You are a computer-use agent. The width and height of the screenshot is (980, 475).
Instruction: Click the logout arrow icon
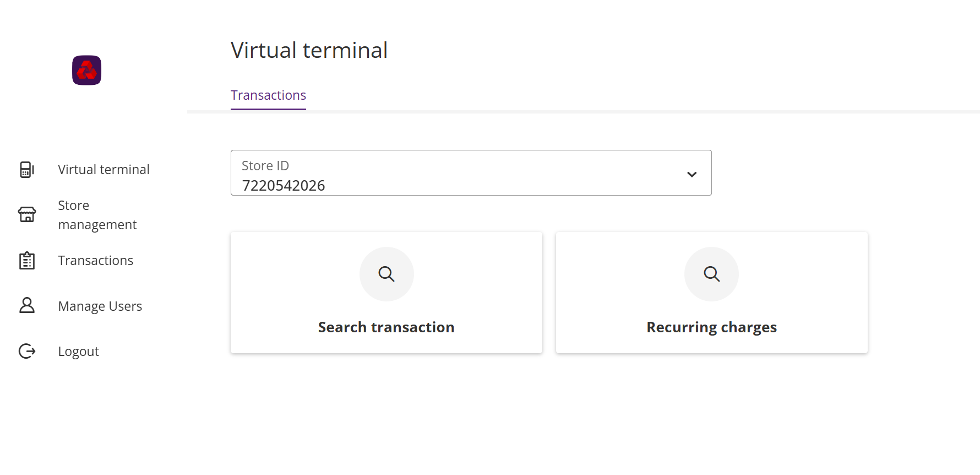[26, 352]
